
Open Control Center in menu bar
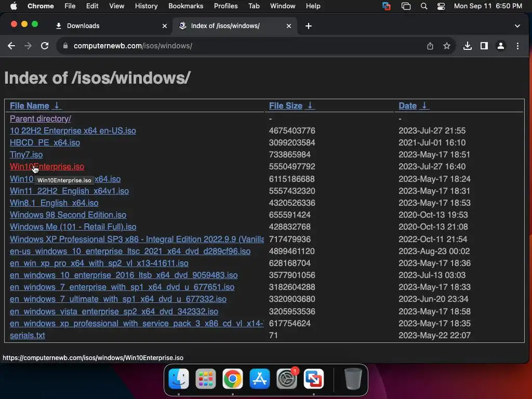tap(441, 6)
